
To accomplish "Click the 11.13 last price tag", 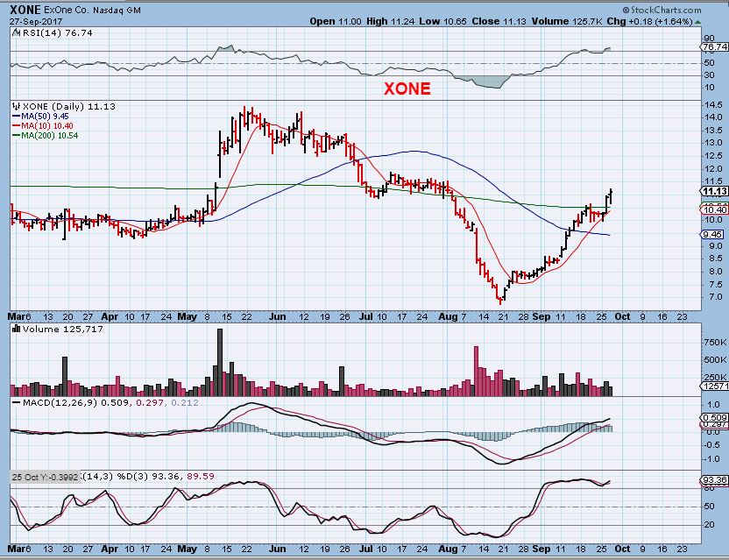I will click(714, 192).
